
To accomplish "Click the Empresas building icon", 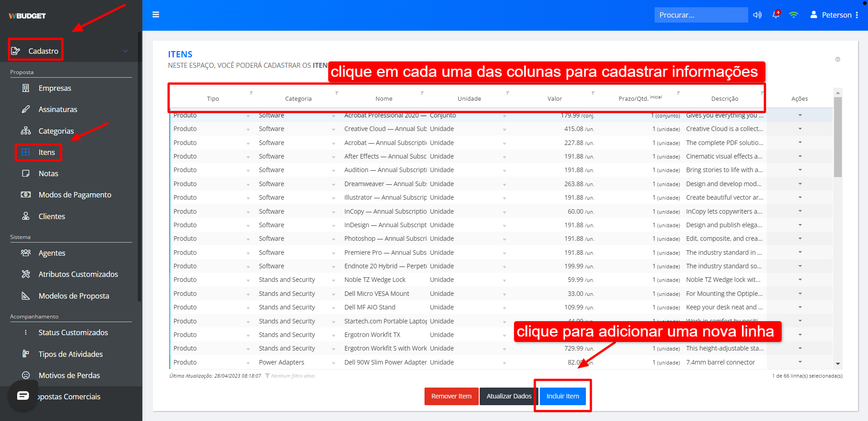I will [26, 88].
